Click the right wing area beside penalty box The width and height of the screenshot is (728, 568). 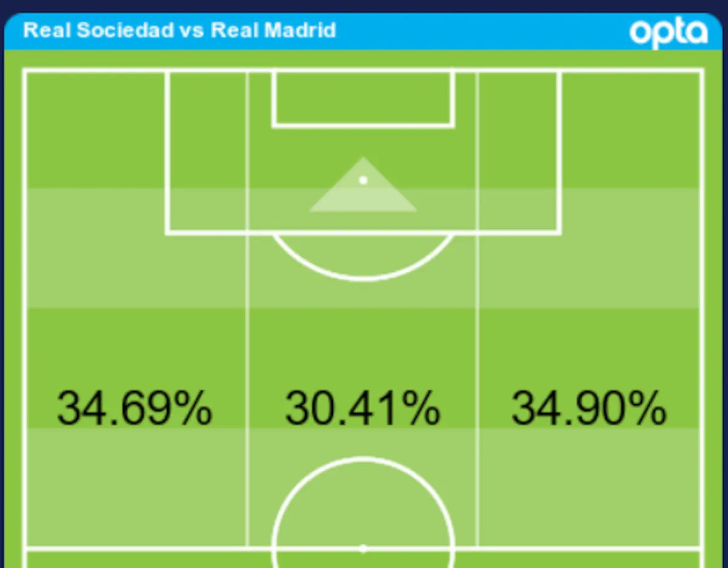[631, 152]
